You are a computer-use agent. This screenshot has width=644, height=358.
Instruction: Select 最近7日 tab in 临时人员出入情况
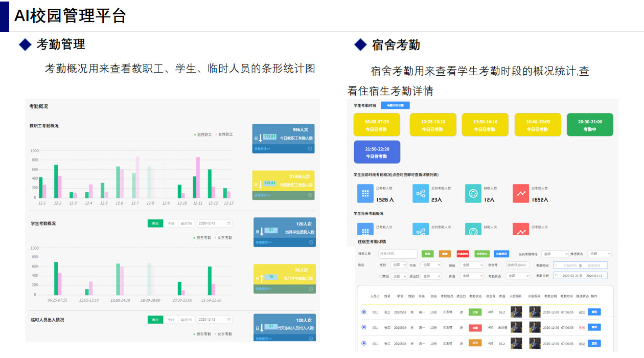pos(186,320)
